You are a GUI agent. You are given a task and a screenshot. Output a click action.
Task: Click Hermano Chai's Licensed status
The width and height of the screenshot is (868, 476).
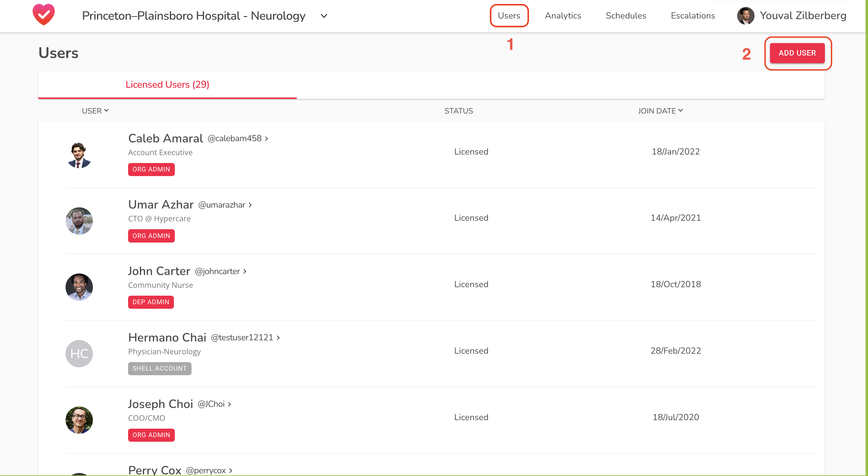point(471,351)
